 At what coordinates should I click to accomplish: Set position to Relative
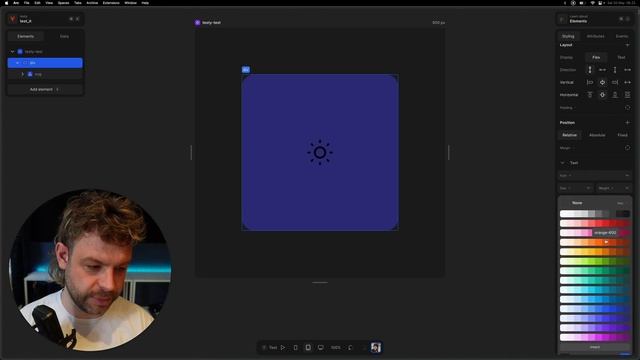[x=569, y=135]
